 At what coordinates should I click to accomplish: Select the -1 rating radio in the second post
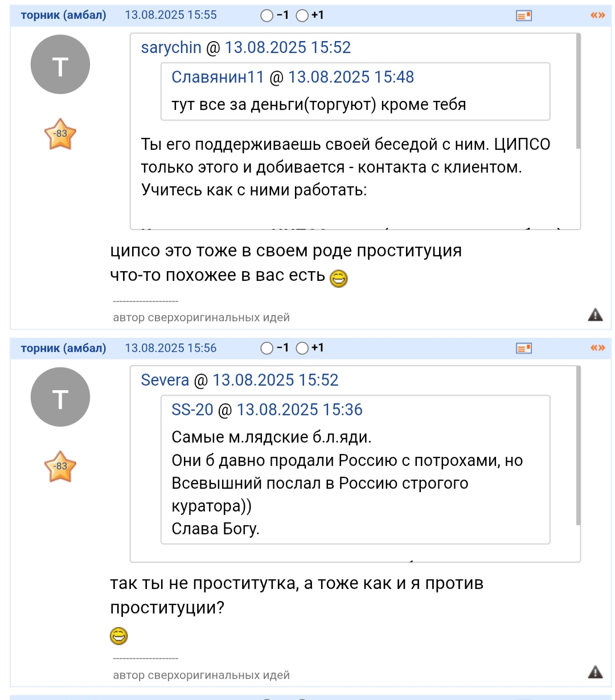tap(266, 348)
